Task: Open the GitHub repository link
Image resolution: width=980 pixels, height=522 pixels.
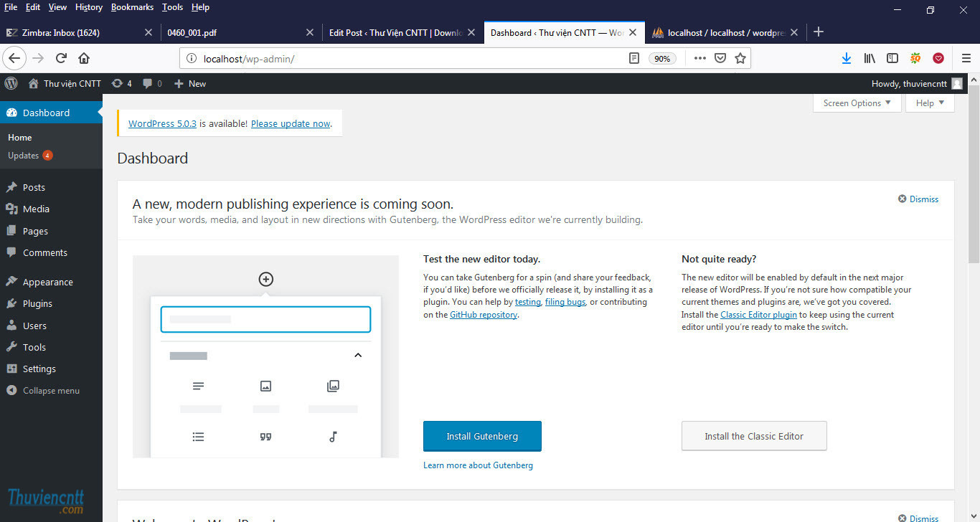Action: (484, 315)
